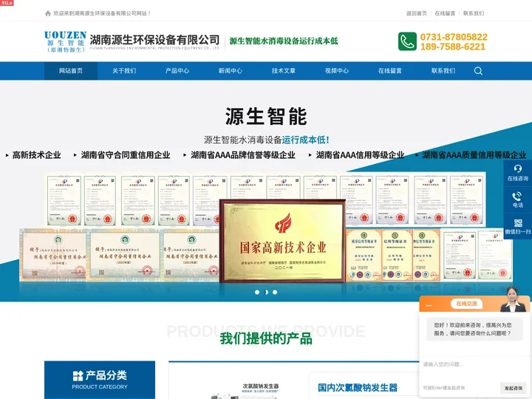Open 技术文章 navigation item
532x399 pixels.
[284, 71]
